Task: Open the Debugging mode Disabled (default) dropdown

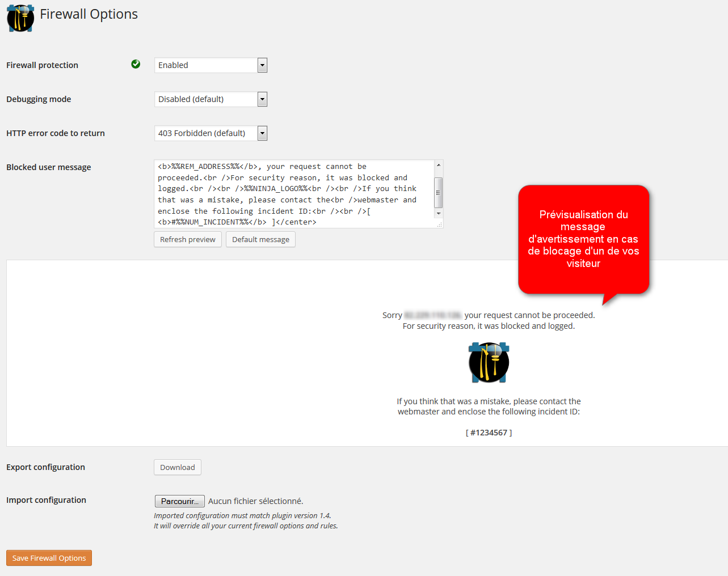Action: (x=211, y=99)
